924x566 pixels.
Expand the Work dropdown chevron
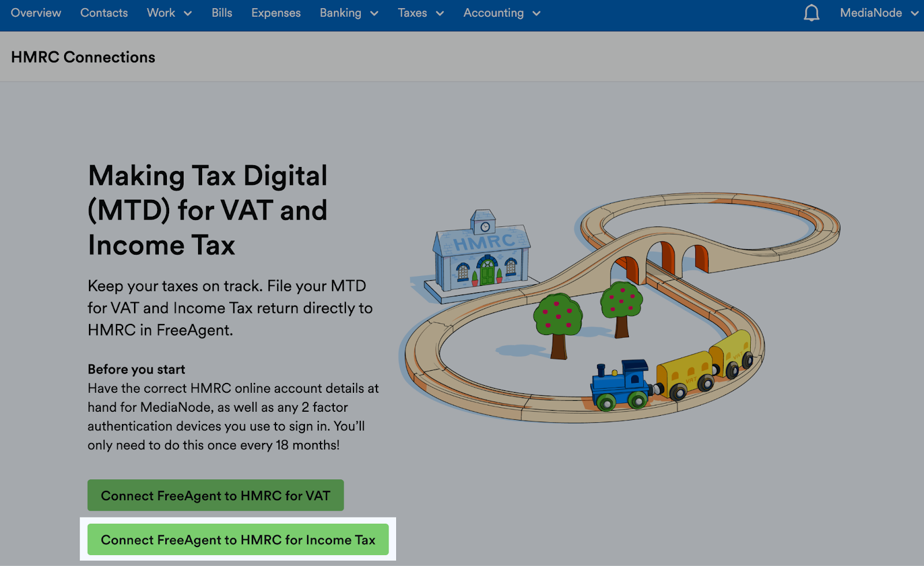(188, 13)
